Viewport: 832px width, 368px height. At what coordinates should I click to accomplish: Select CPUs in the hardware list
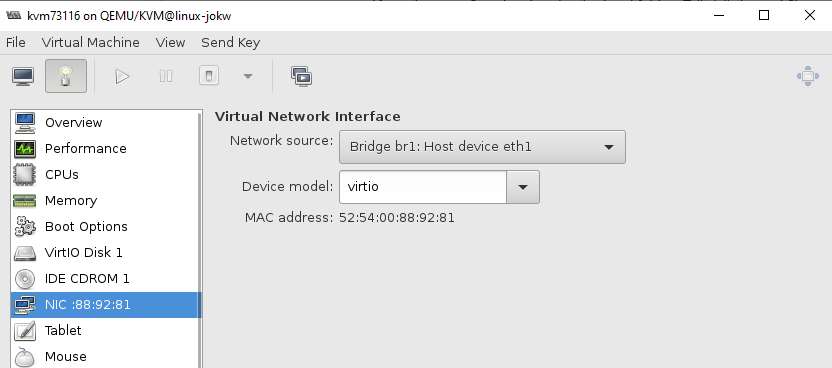(106, 174)
